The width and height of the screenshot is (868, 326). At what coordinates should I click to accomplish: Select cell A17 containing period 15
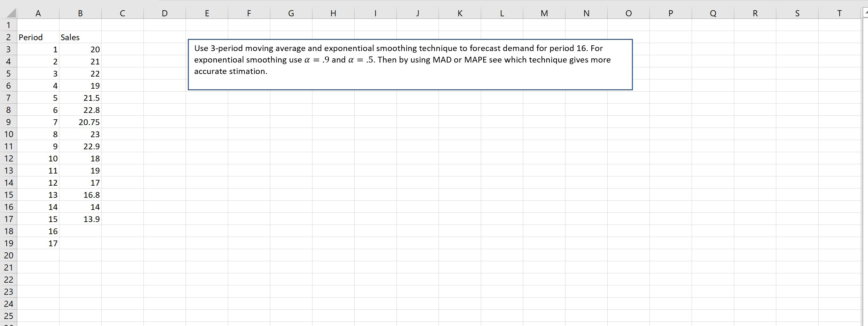[x=38, y=219]
